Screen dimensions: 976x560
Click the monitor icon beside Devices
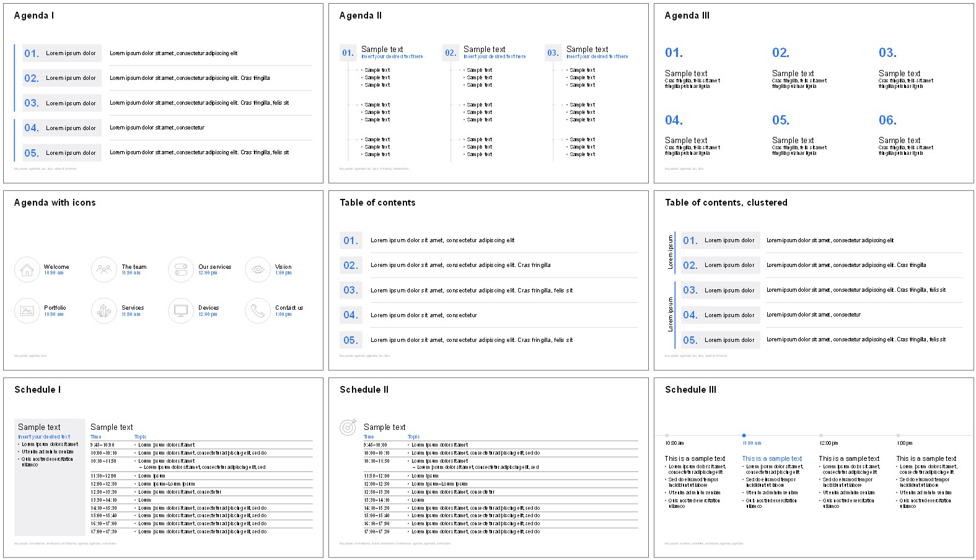(x=181, y=311)
